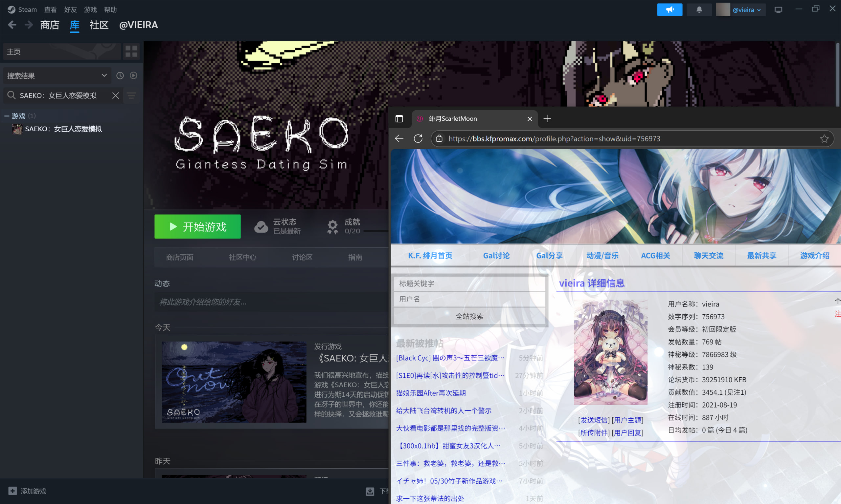Viewport: 841px width, 504px height.
Task: Open the advanced filter options icon
Action: click(x=131, y=96)
